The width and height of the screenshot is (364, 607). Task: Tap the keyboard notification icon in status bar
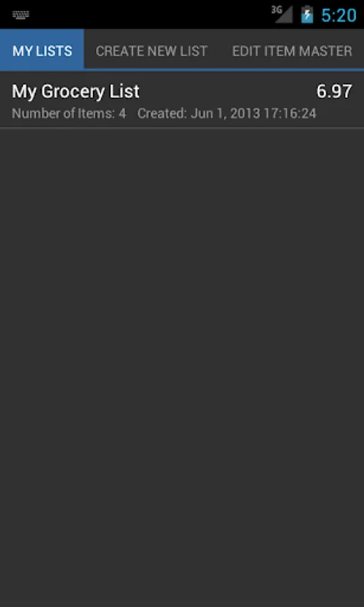click(21, 15)
